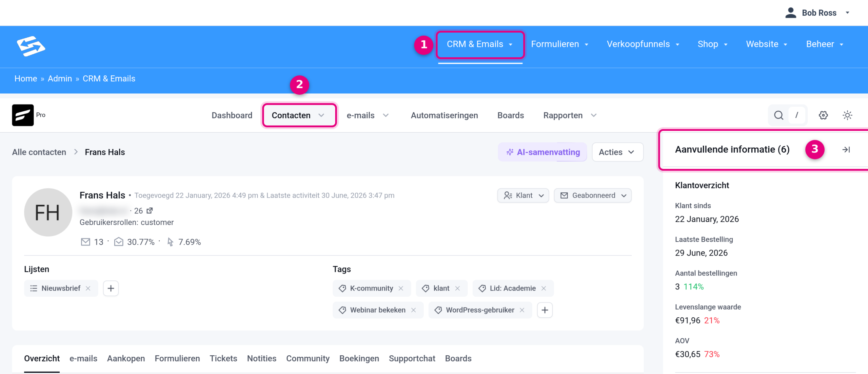Open the search magnifier icon
The width and height of the screenshot is (868, 374).
click(778, 115)
